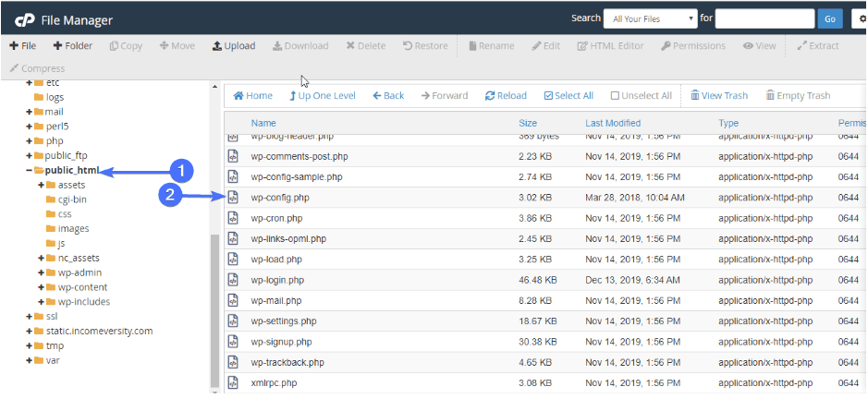Select wp-signup.php file name

coord(281,342)
